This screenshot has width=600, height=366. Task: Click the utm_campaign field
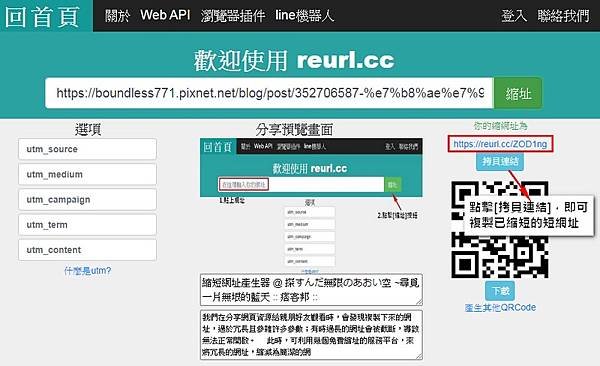pyautogui.click(x=87, y=199)
